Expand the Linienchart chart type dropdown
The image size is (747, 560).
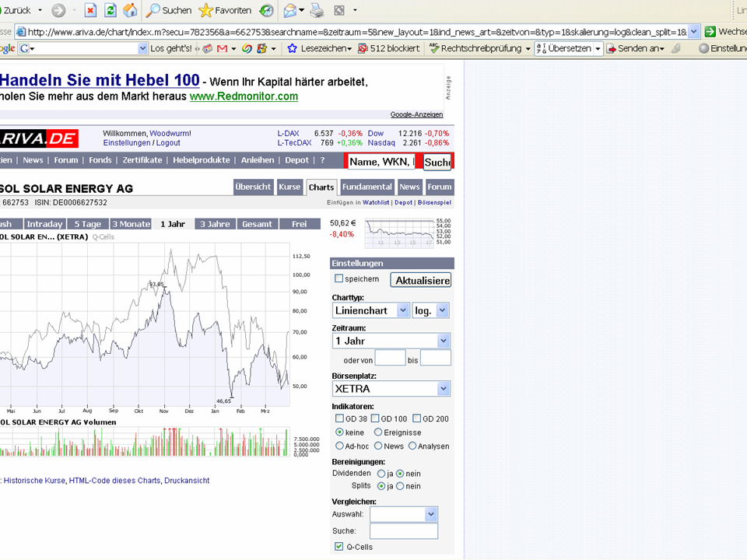coord(403,310)
